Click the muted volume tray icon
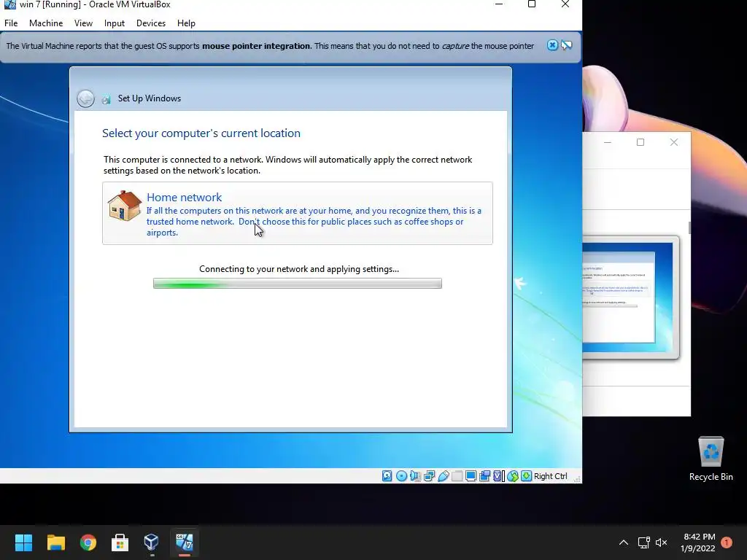This screenshot has height=560, width=747. point(661,542)
